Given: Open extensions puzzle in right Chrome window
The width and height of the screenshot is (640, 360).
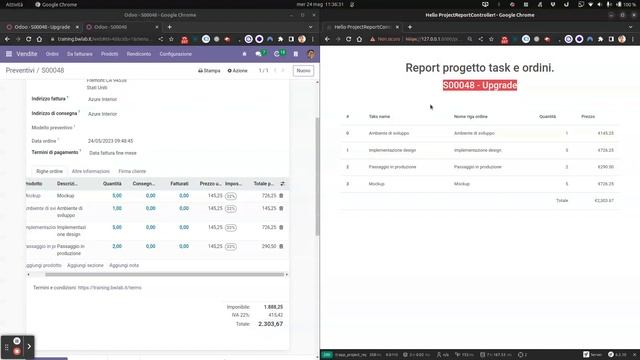Looking at the screenshot, I should click(x=600, y=39).
